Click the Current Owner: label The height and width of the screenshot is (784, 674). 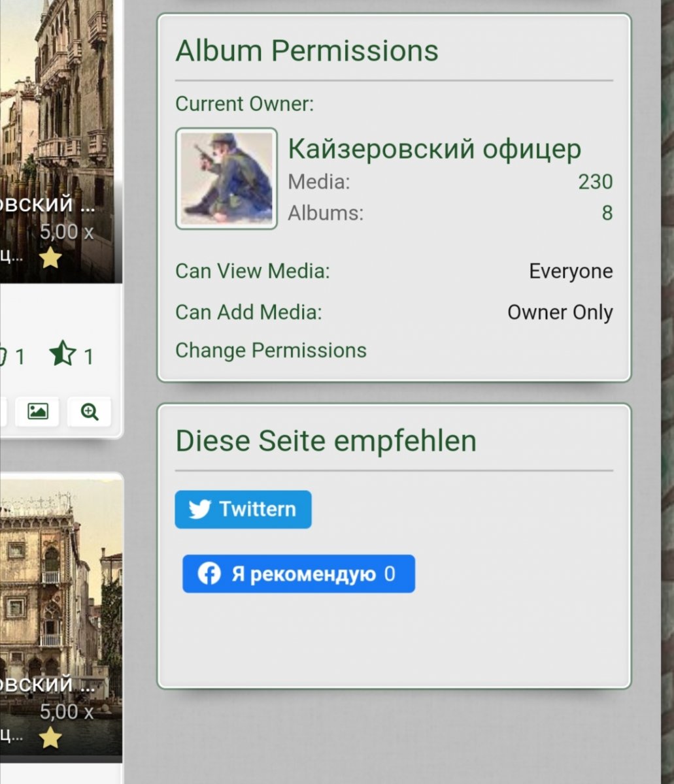click(244, 104)
